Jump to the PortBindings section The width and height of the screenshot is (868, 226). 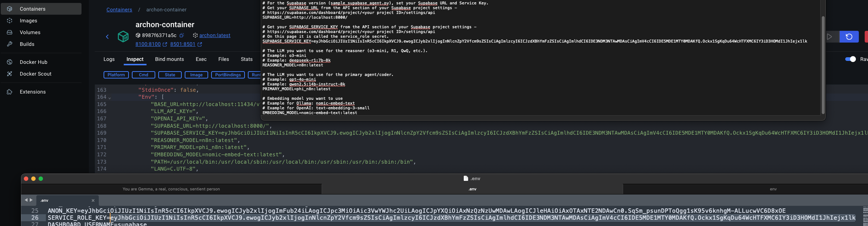pos(228,75)
